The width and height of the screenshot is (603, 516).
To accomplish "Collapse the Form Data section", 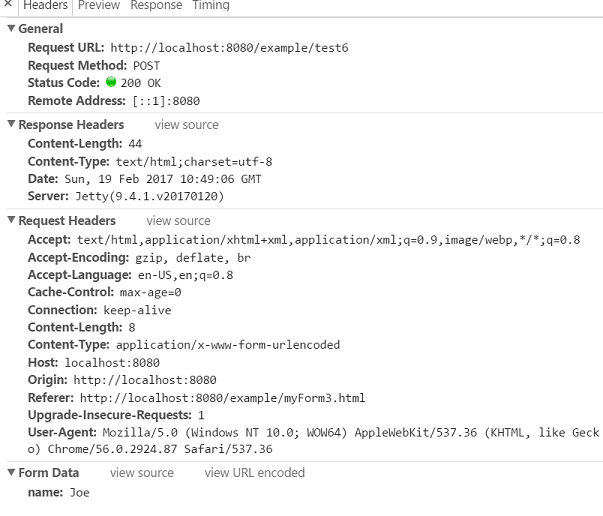I will point(11,473).
